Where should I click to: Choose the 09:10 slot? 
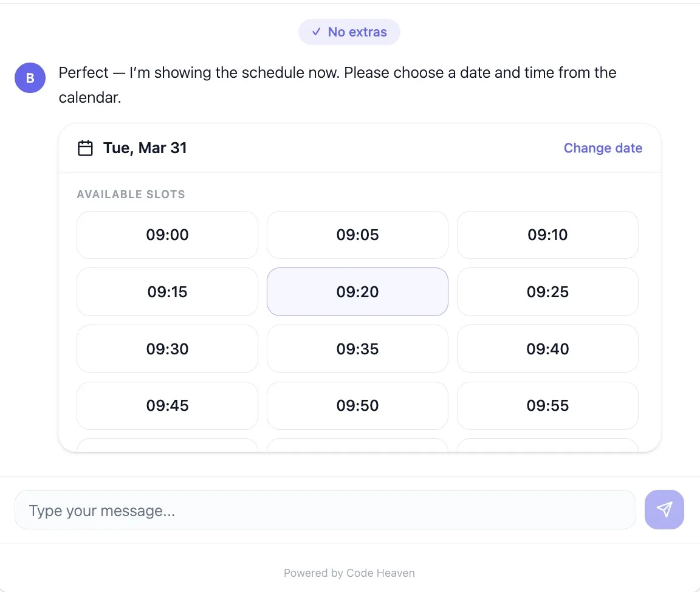point(547,235)
